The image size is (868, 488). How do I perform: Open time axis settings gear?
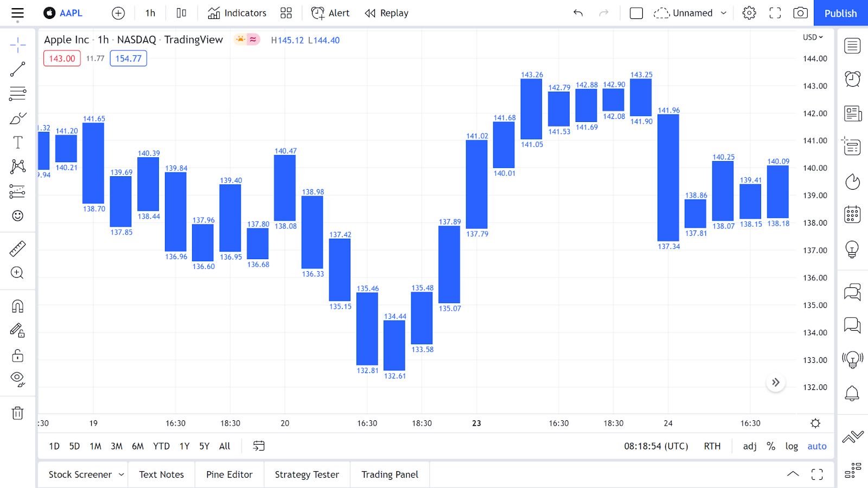[x=815, y=423]
